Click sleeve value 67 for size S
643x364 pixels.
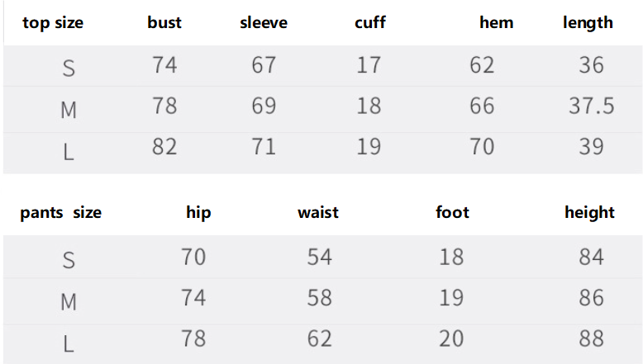(x=264, y=65)
